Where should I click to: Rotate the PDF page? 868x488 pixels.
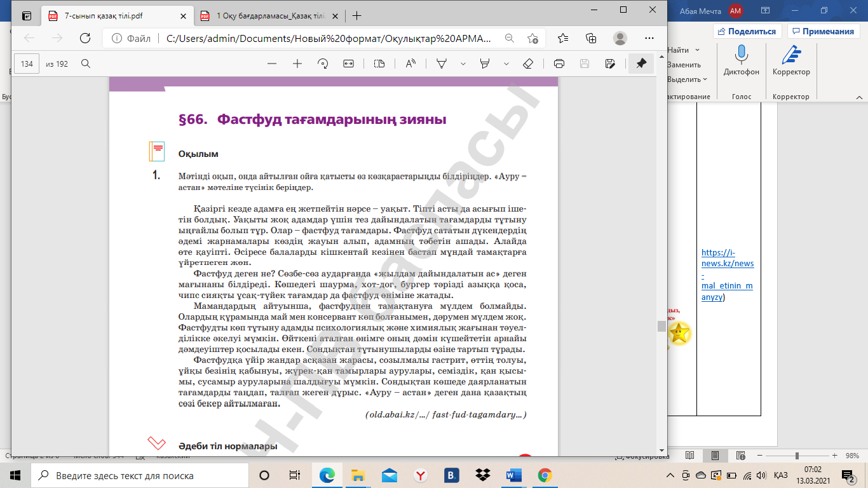pyautogui.click(x=323, y=64)
